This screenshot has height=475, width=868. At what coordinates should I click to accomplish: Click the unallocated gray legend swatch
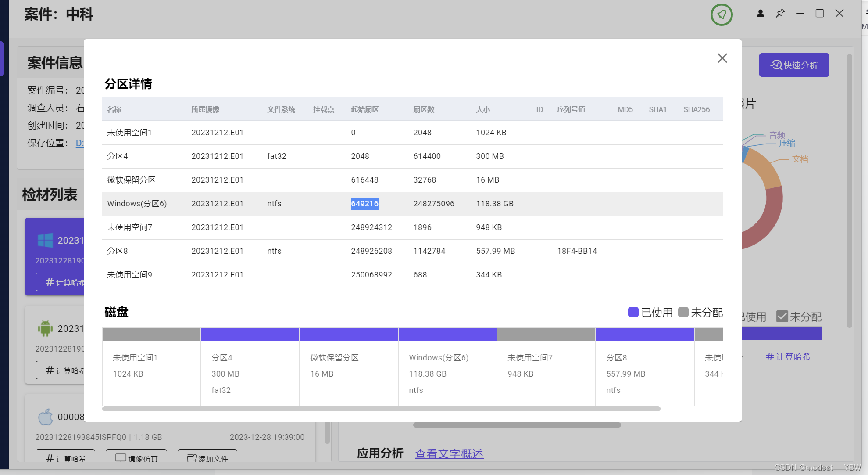pos(683,312)
